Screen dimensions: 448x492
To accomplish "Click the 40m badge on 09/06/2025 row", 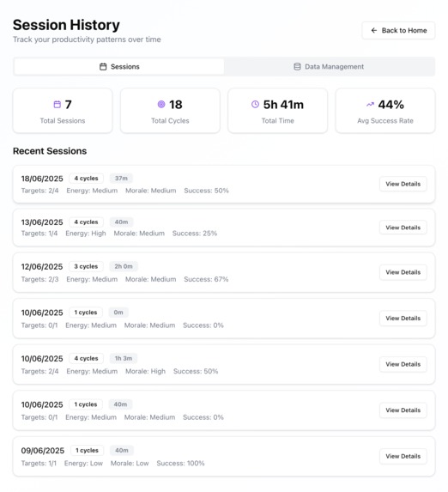I will click(122, 450).
